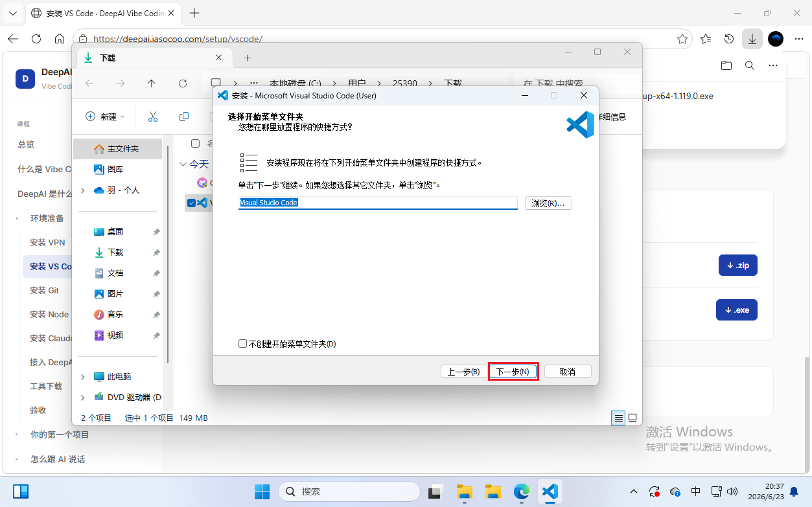This screenshot has width=812, height=507.
Task: Click the Edge address bar URL
Action: point(178,39)
